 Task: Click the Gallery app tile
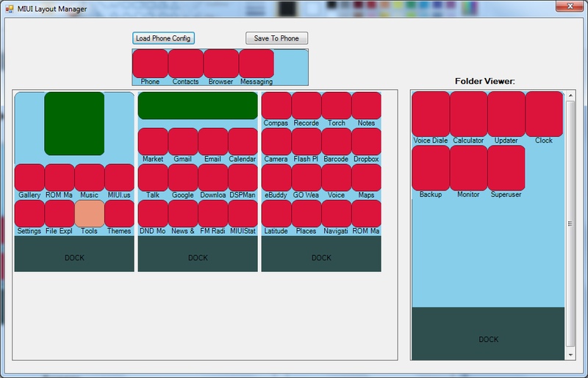pos(29,177)
